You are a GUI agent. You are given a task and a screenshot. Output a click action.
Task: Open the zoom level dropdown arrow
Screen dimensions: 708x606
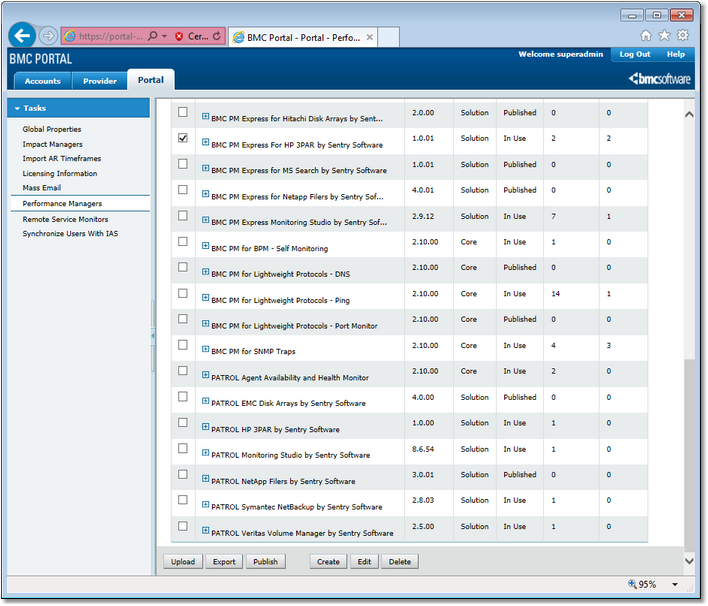(x=675, y=584)
